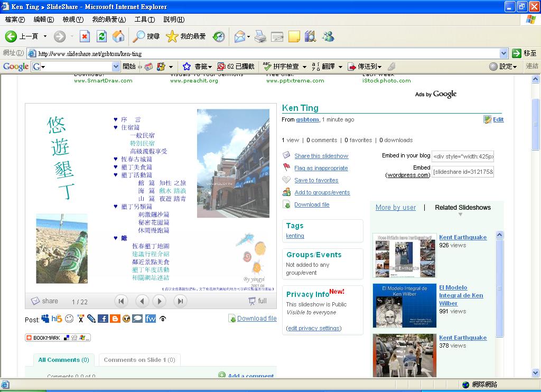Open the Back button history dropdown

(45, 36)
